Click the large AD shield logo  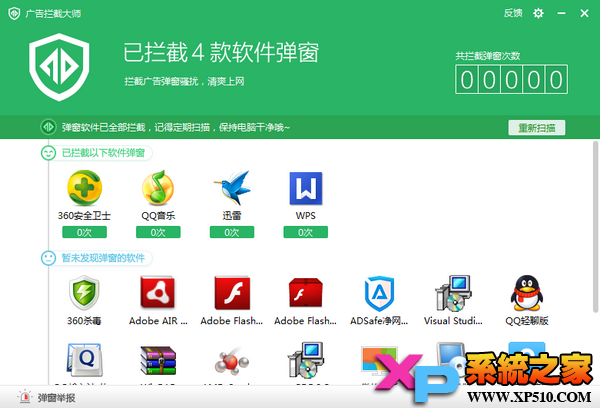pyautogui.click(x=59, y=67)
